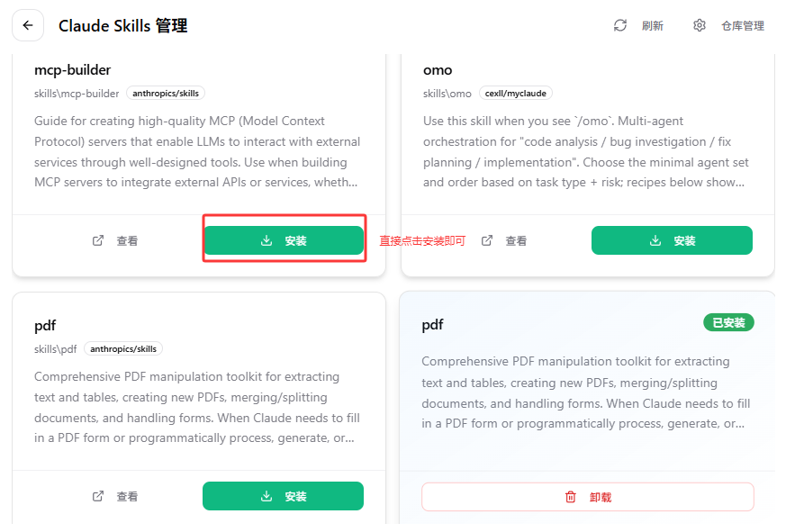This screenshot has width=804, height=532.
Task: Install the mcp-builder skill
Action: (x=284, y=240)
